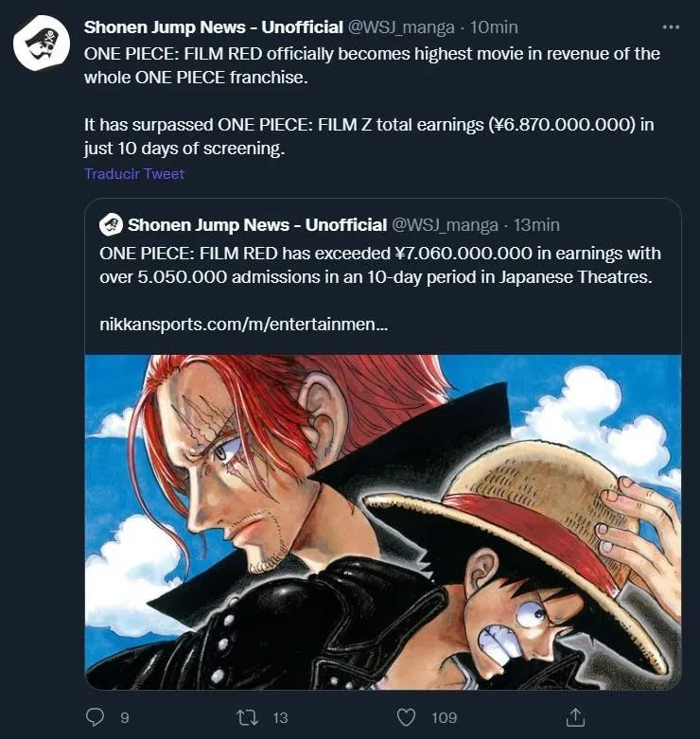
Task: Open Shonen Jump News name in quoted tweet
Action: [x=257, y=225]
